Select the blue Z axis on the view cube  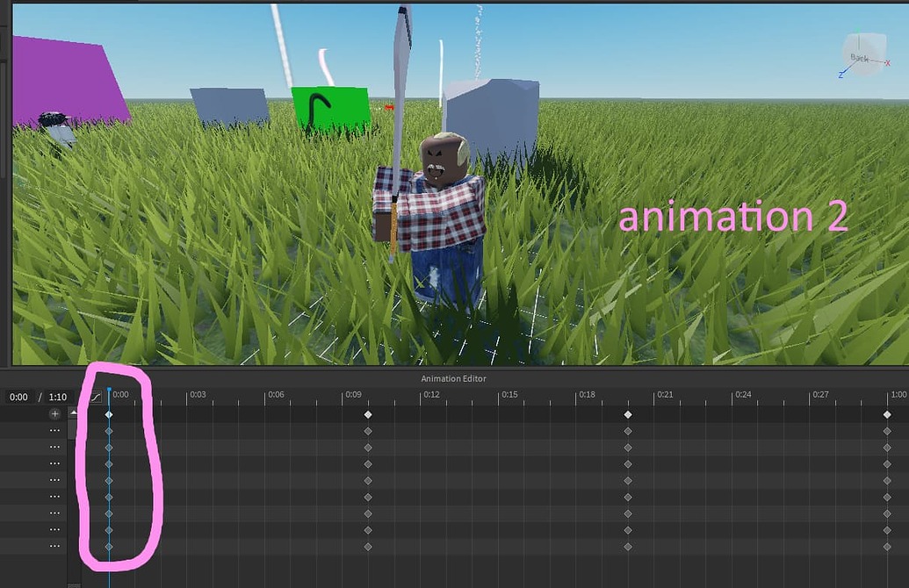(x=840, y=75)
